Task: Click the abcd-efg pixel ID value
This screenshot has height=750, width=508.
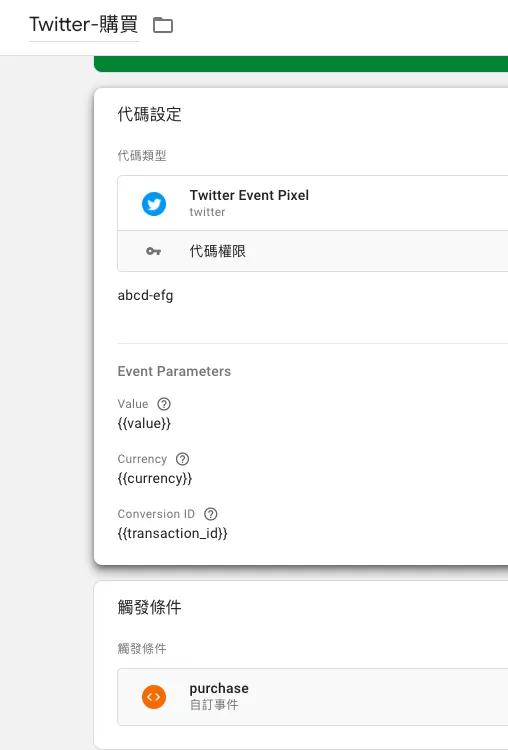Action: pos(145,296)
